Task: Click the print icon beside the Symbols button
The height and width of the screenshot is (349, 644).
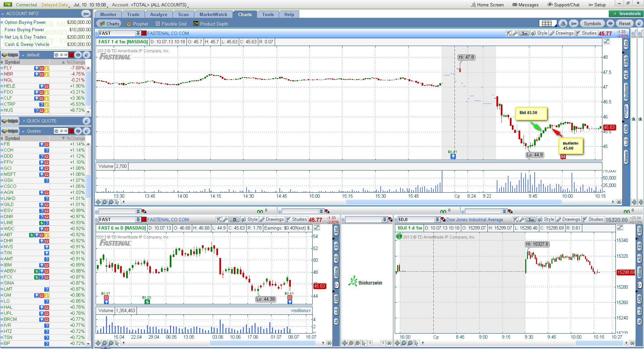Action: (610, 23)
